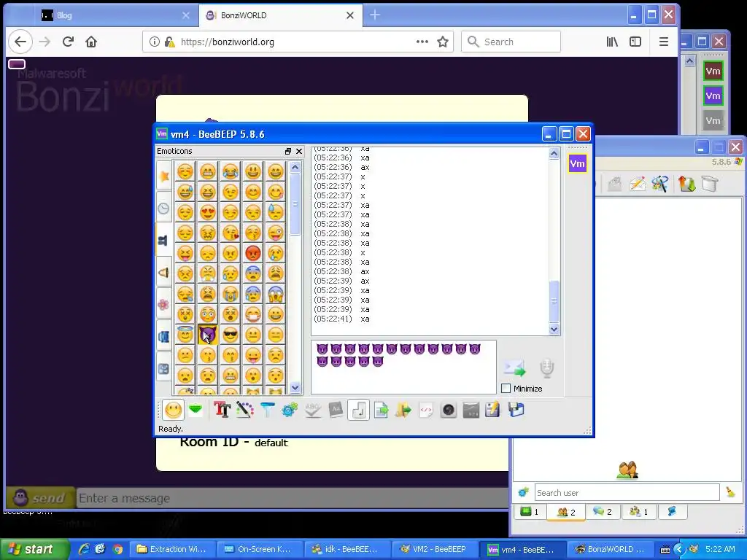This screenshot has height=560, width=747.
Task: Toggle the emoticons panel smiley button
Action: pos(173,410)
